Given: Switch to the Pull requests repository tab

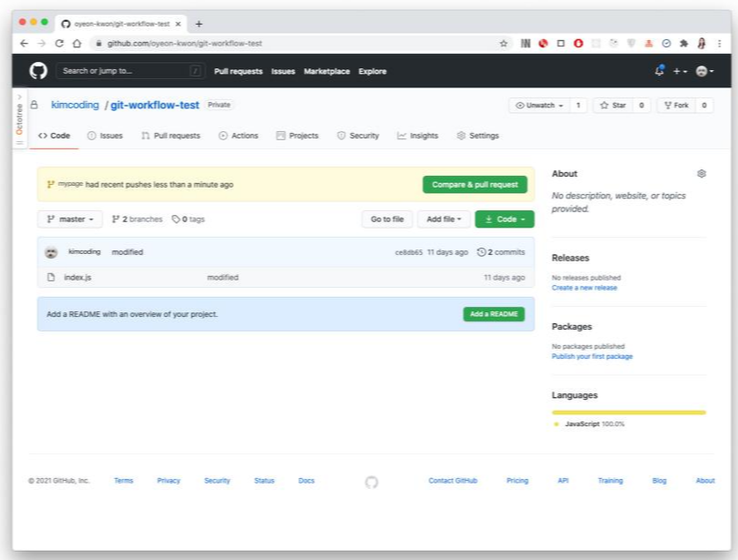Looking at the screenshot, I should [171, 136].
